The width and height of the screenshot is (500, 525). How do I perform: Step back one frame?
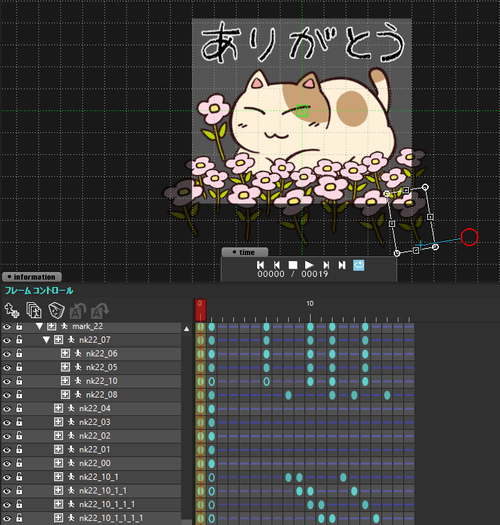(277, 265)
